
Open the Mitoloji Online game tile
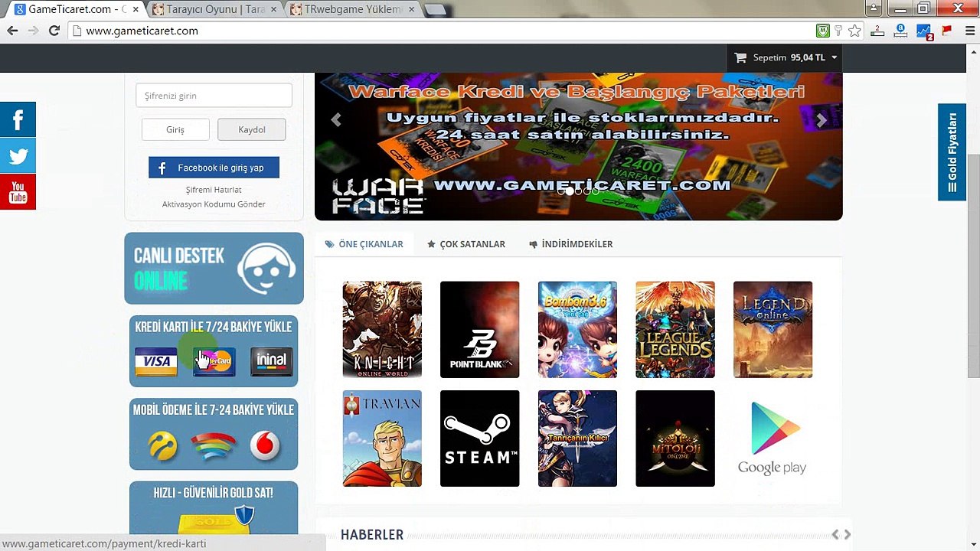point(675,439)
